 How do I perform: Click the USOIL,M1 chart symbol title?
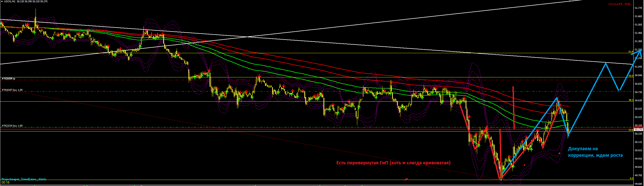[10, 2]
